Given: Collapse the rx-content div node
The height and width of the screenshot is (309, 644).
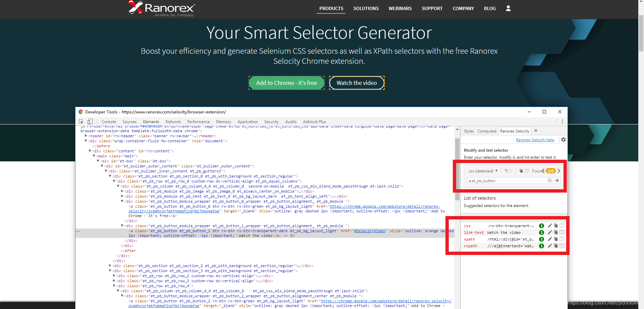Looking at the screenshot, I should coord(90,151).
